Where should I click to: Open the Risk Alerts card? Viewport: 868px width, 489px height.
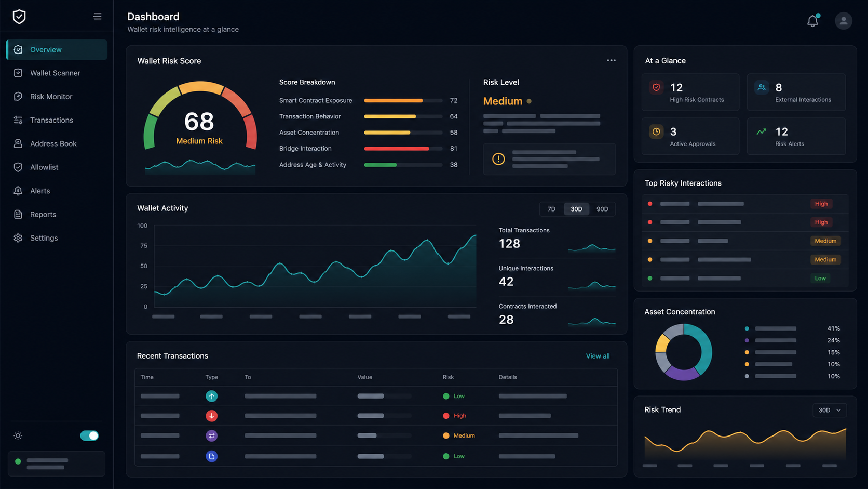coord(796,136)
